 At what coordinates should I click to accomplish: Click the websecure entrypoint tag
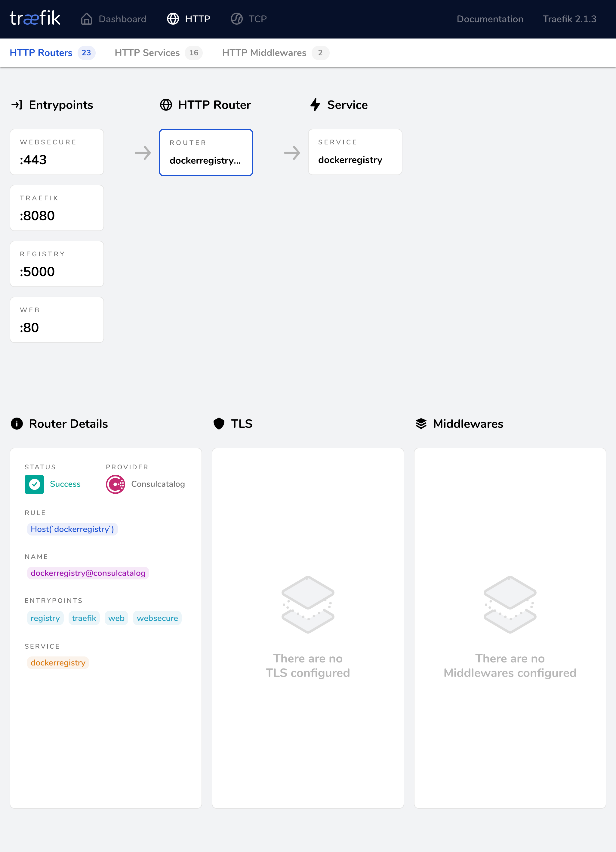coord(157,618)
